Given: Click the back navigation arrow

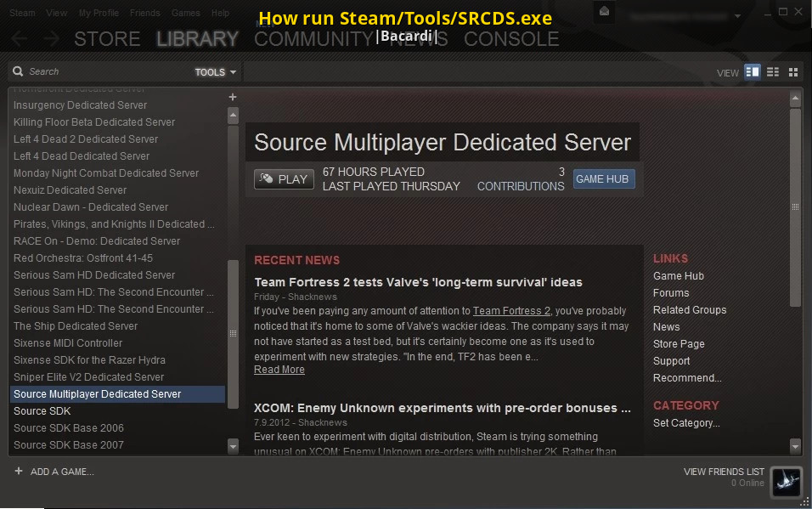Looking at the screenshot, I should [x=20, y=39].
